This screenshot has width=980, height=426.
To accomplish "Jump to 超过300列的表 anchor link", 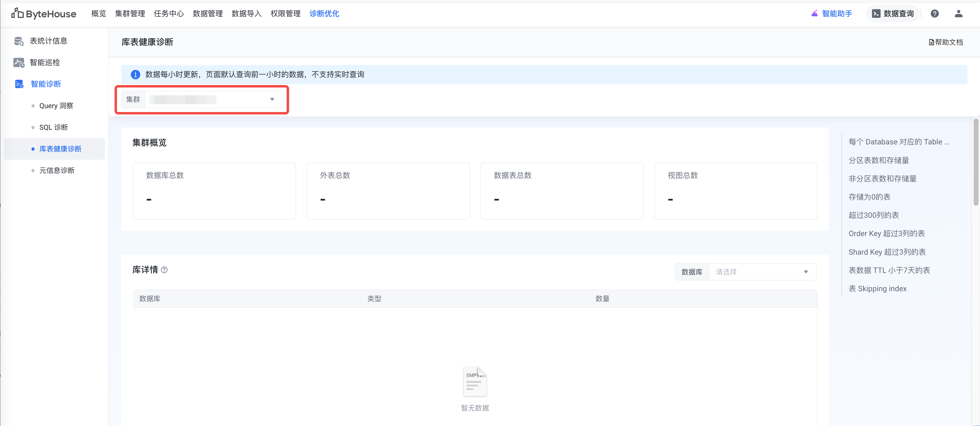I will point(874,215).
